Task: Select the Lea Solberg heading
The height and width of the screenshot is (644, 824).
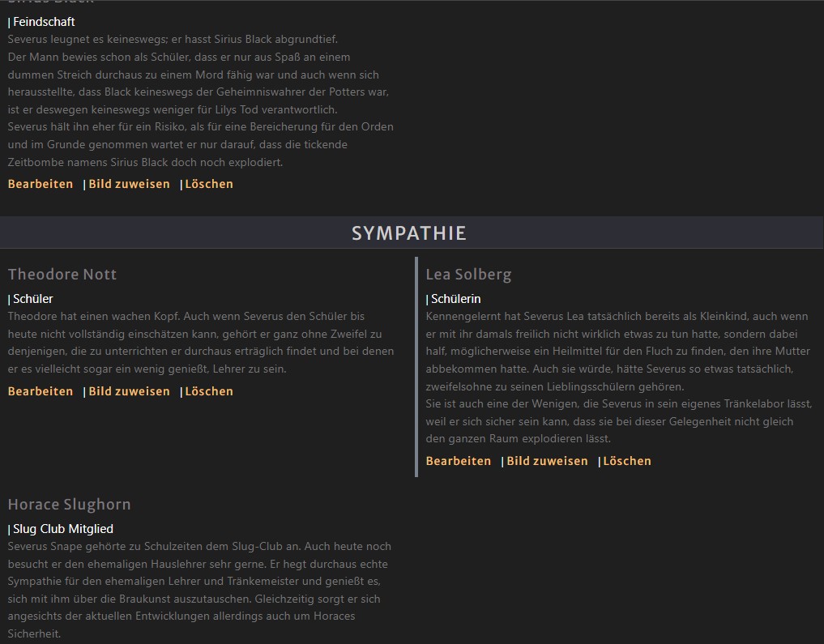Action: 468,275
